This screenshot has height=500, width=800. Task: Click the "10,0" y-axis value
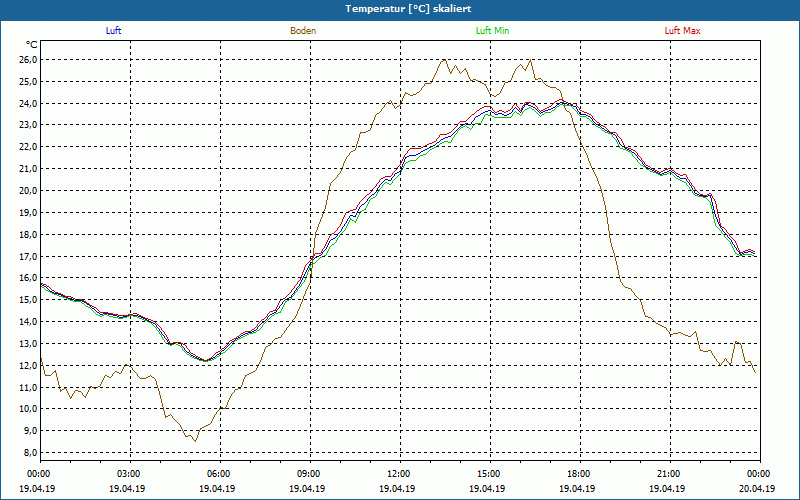pos(29,409)
